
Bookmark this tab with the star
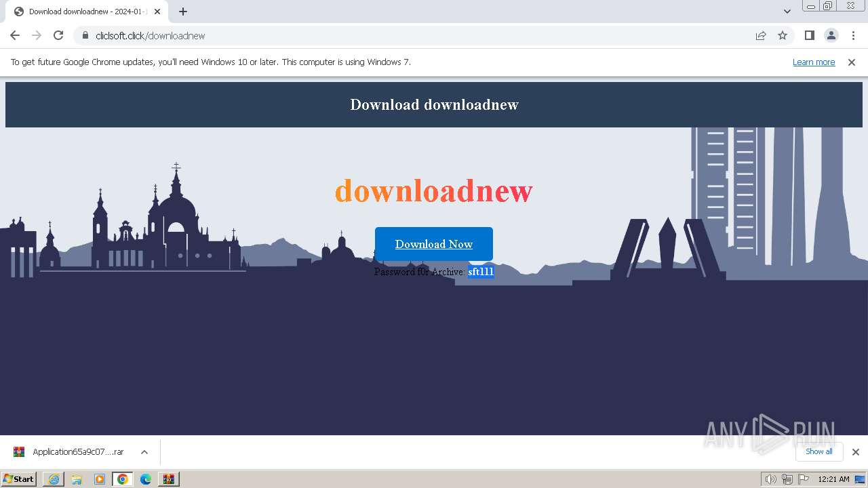pyautogui.click(x=783, y=35)
